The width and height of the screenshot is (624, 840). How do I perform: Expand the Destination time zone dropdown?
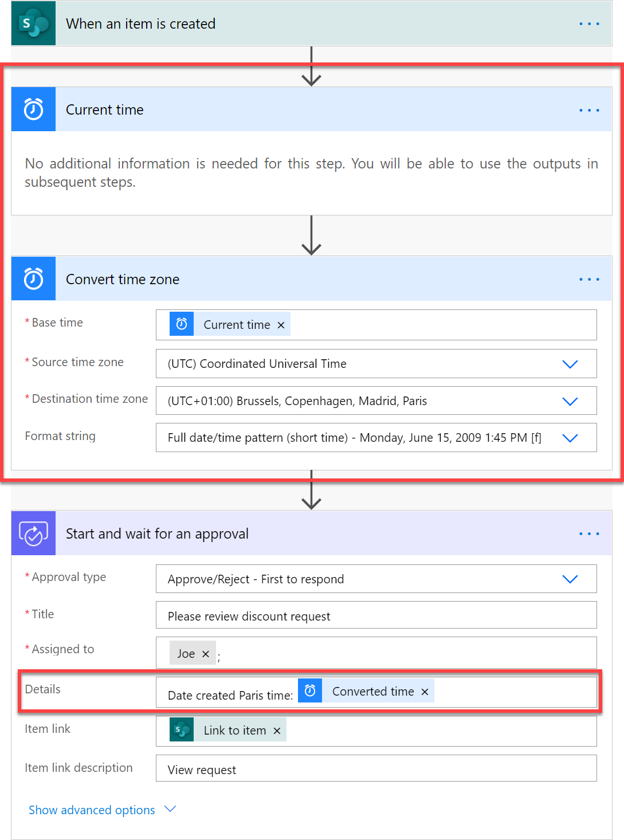pos(570,401)
